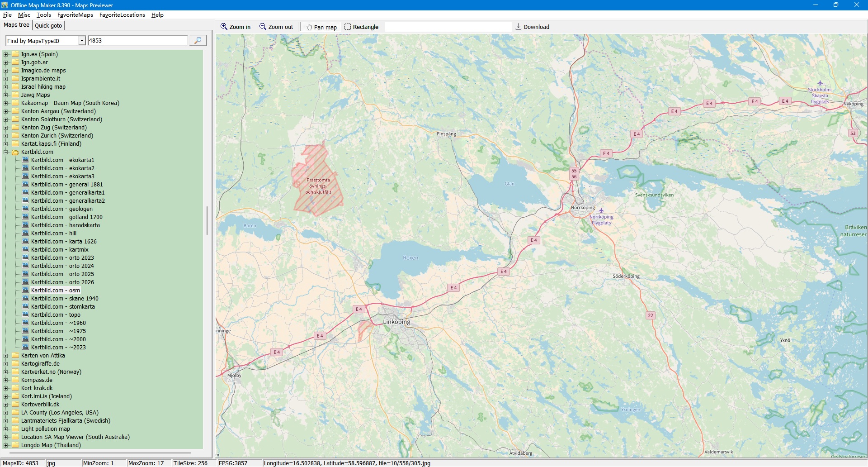Expand the Kakaomap - Daum Map node
Viewport: 868px width, 467px height.
pos(6,104)
